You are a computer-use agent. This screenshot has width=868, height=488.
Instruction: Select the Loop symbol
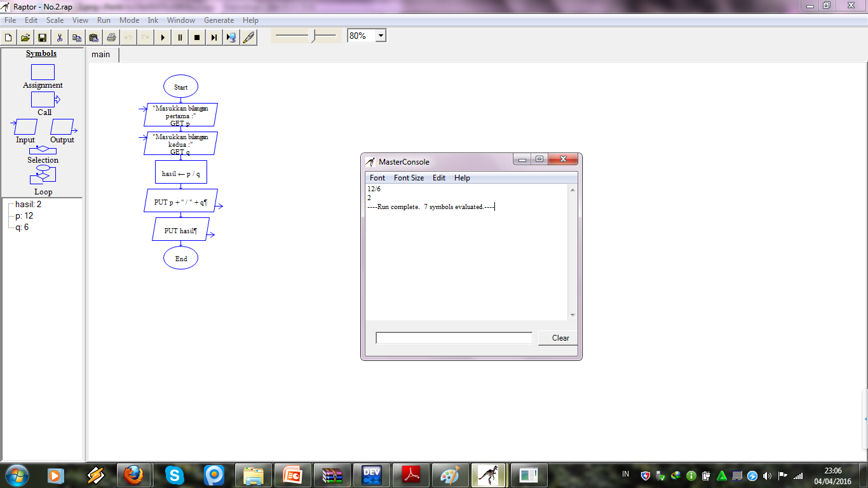(43, 175)
